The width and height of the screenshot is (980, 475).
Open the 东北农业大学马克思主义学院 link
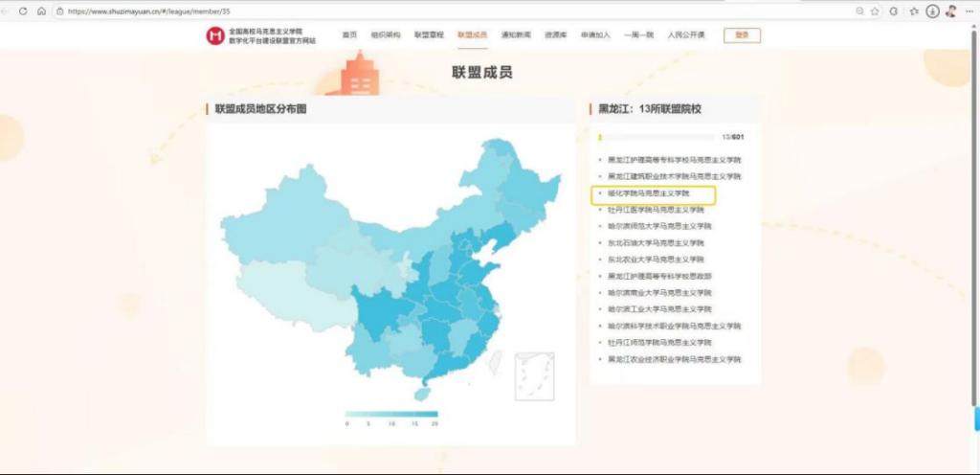pos(656,259)
